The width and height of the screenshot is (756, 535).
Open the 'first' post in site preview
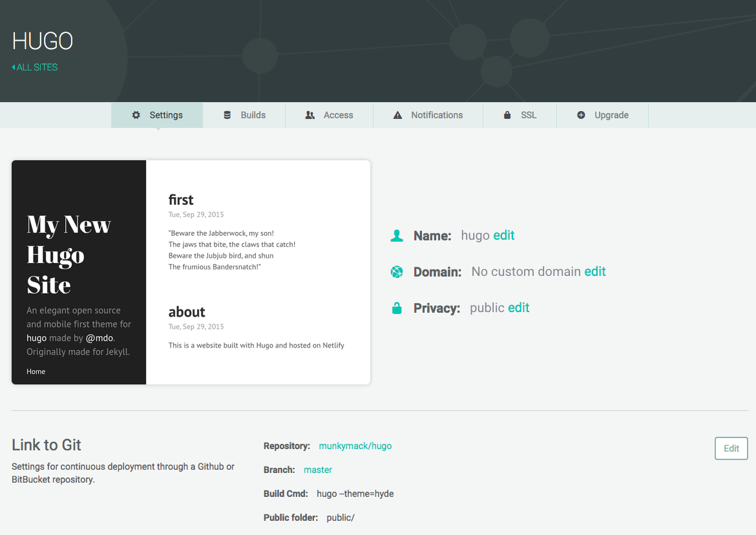181,200
